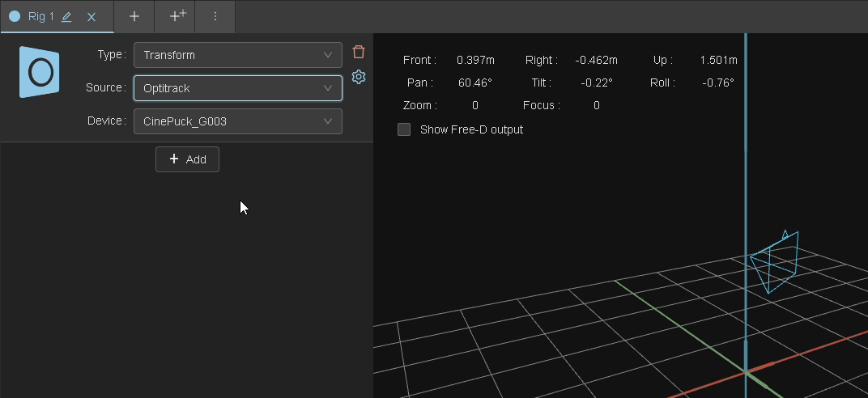
Task: Click the double-plus add icon in tab bar
Action: pos(178,16)
